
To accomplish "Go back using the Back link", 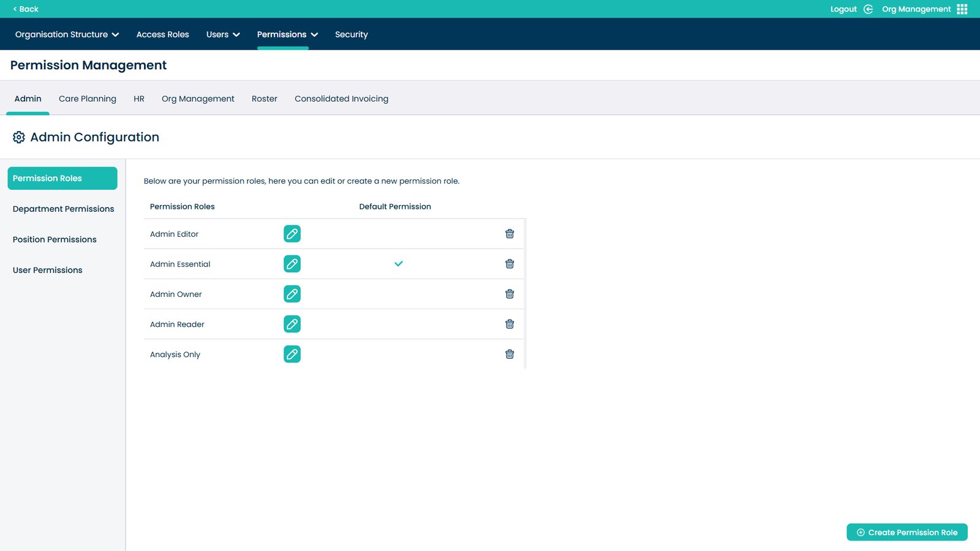I will (26, 9).
